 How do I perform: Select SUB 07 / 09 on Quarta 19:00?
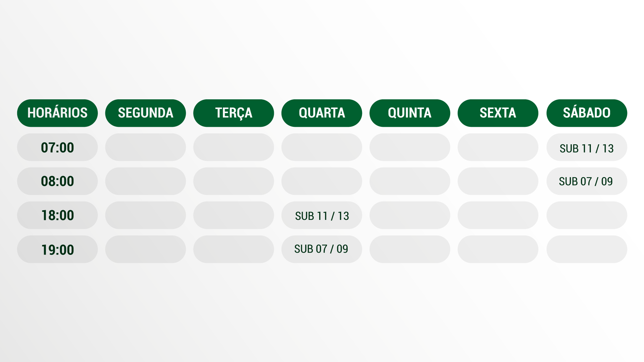[x=322, y=249]
